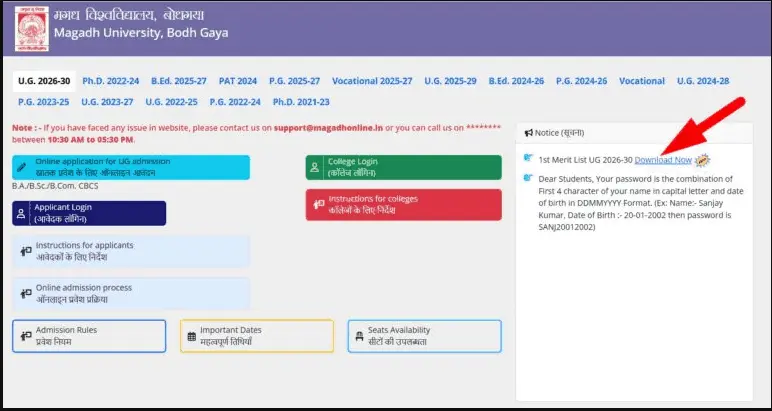Click the password example SANJ20012002 text

point(567,227)
